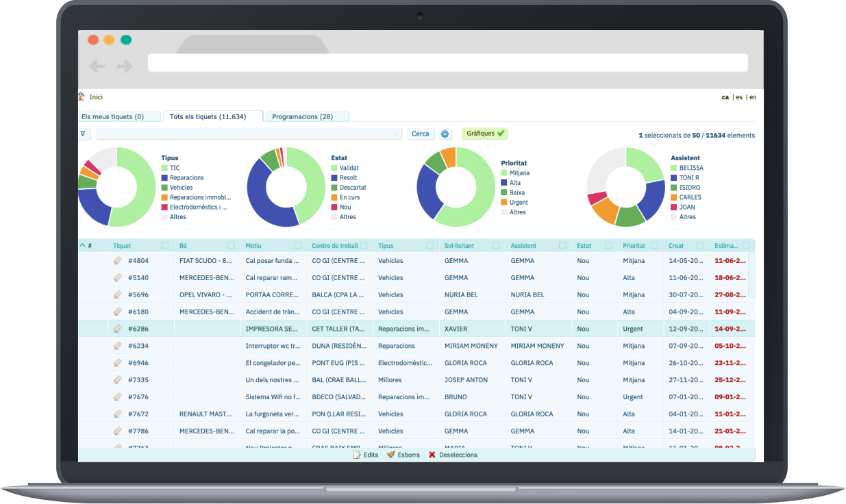Click the FIAT SCUDO - 8... cell

point(207,261)
